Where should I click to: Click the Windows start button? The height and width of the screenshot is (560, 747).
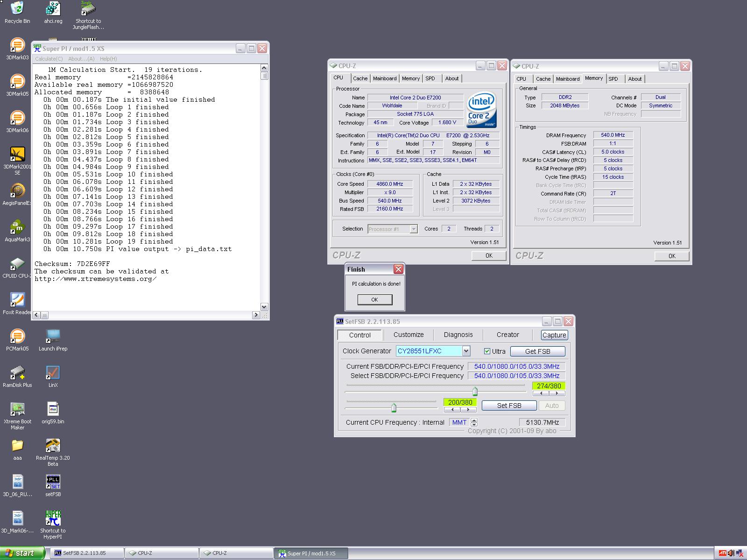point(22,553)
